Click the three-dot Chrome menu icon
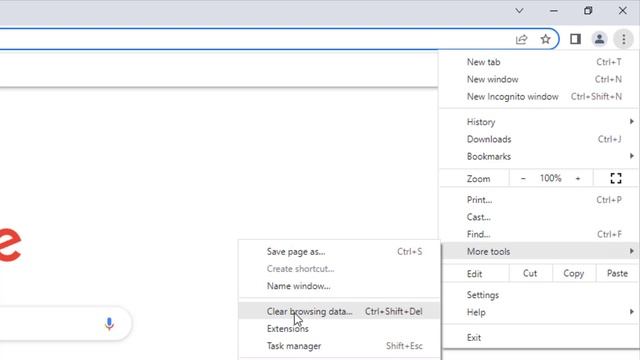Screen dimensions: 640x360 pyautogui.click(x=623, y=39)
